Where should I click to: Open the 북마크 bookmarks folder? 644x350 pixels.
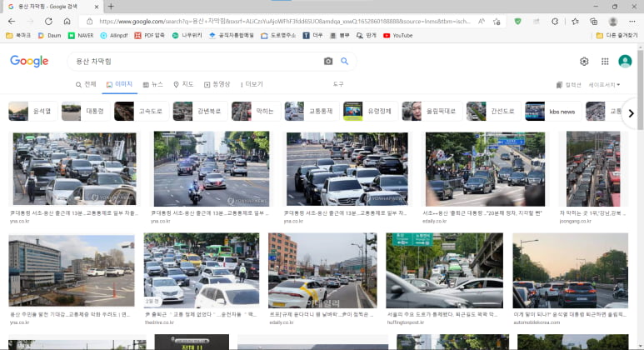click(18, 36)
